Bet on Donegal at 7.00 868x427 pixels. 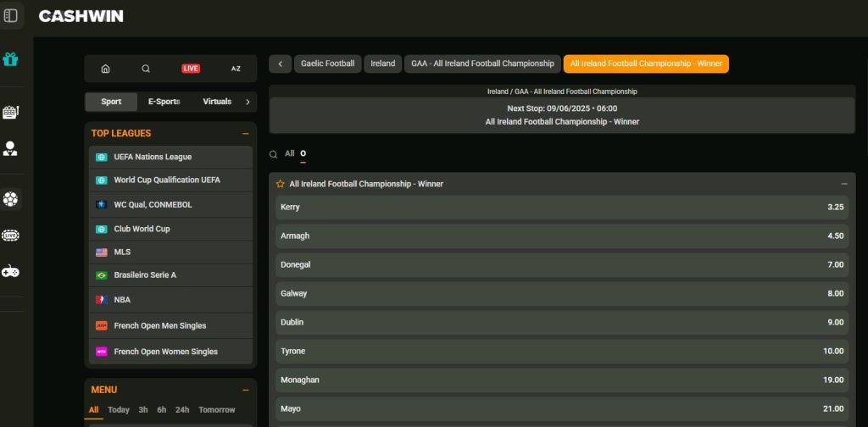tap(562, 265)
